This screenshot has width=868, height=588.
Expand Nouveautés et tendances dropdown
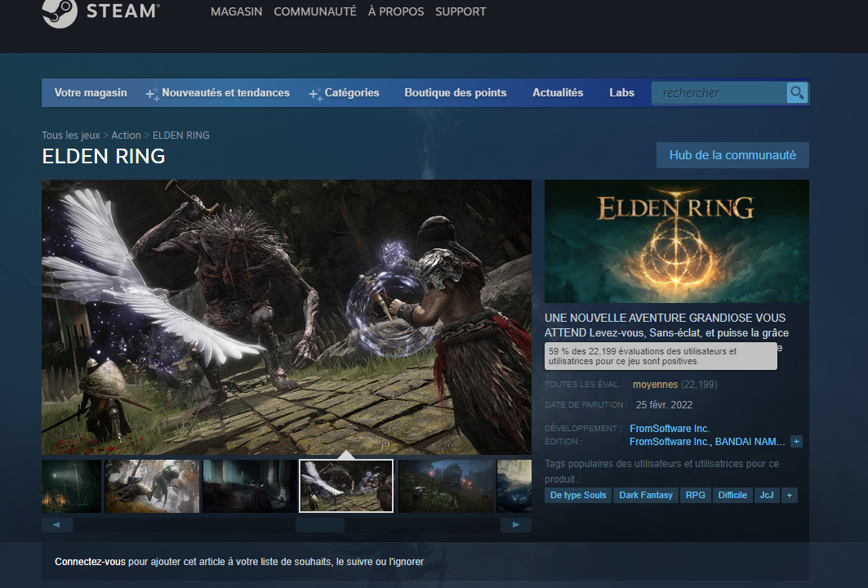(x=218, y=93)
